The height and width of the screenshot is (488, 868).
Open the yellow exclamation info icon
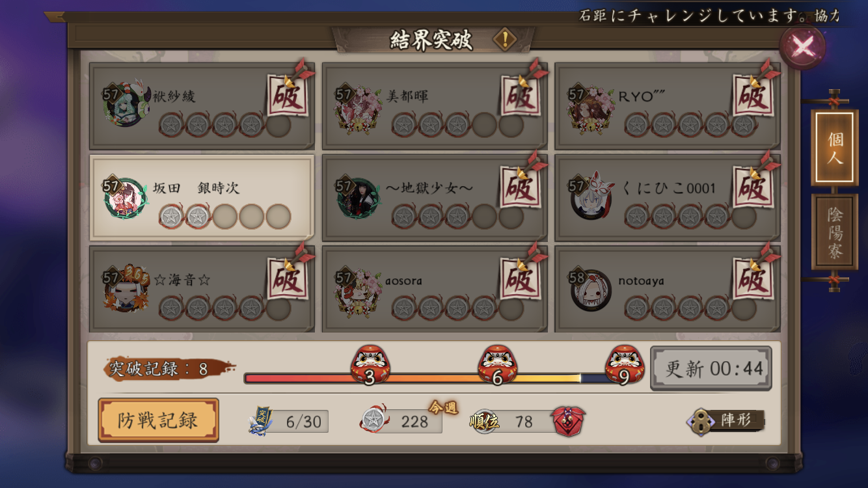coord(504,40)
